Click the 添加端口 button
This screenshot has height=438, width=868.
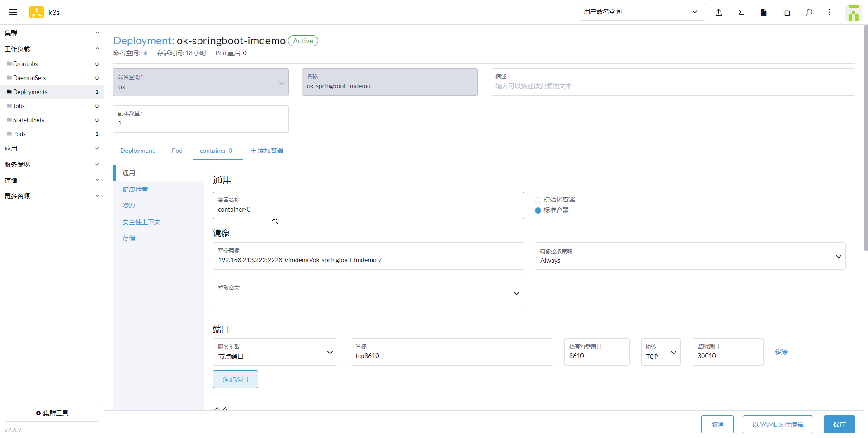pos(235,379)
